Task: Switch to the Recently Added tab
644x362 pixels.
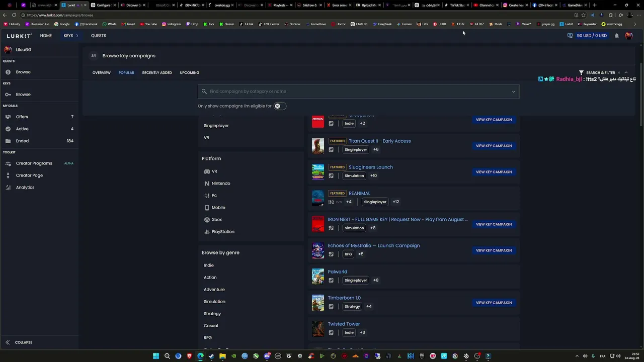Action: tap(157, 73)
